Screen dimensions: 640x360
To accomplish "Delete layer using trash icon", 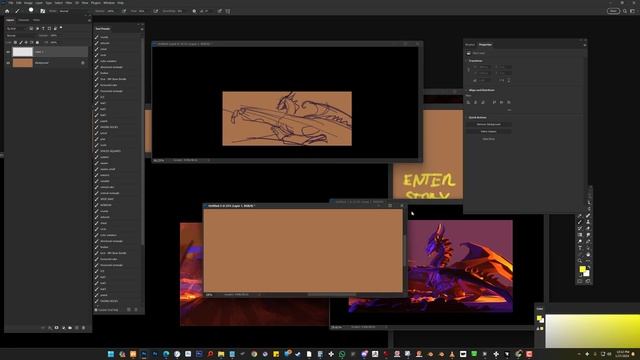I will pyautogui.click(x=84, y=328).
